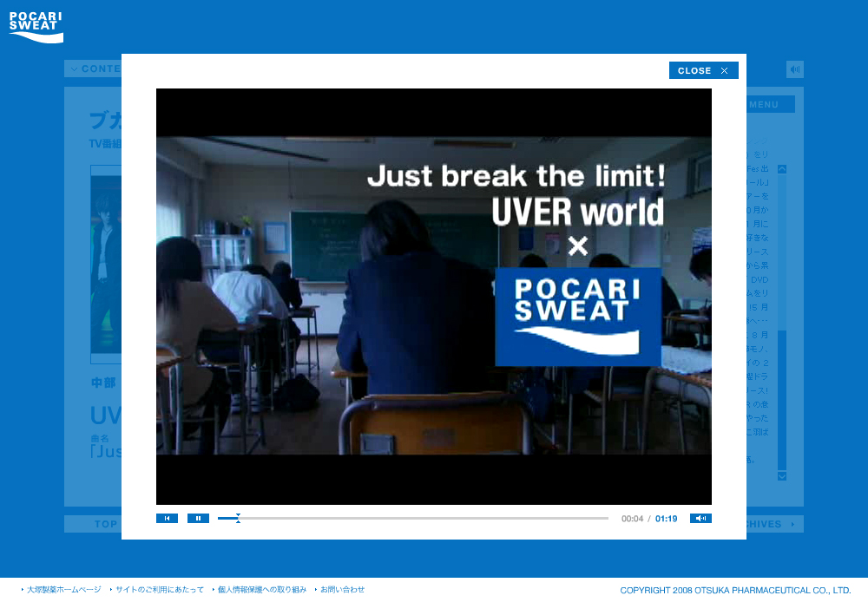Click the scroll-up arrow of the text panel
The width and height of the screenshot is (868, 602).
tap(782, 169)
